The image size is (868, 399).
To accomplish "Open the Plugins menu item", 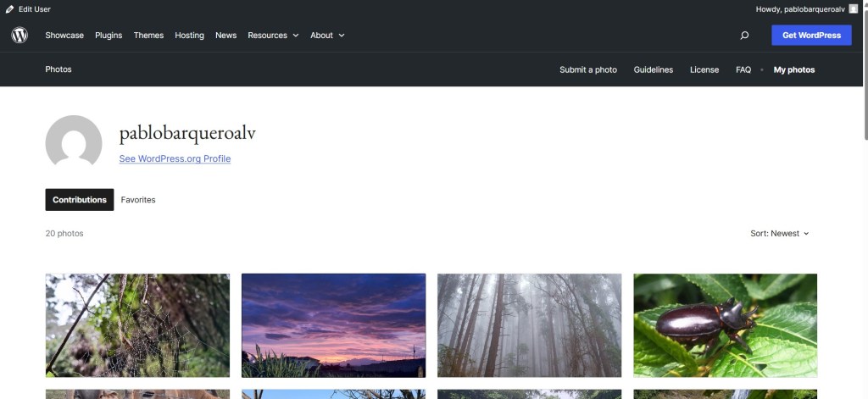I will coord(108,35).
